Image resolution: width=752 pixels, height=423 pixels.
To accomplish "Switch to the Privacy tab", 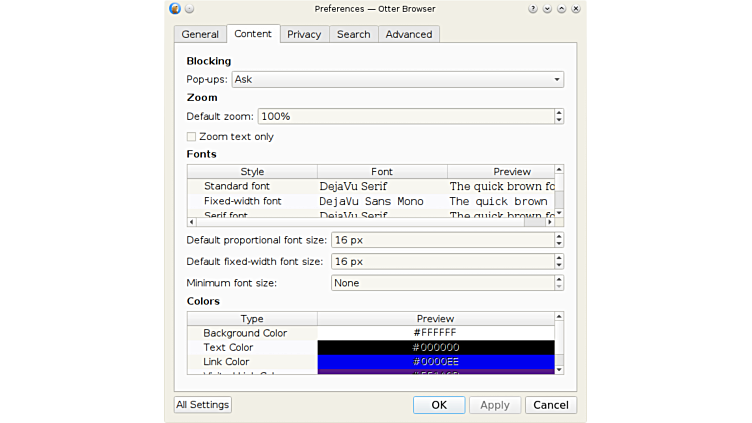I will pyautogui.click(x=304, y=34).
